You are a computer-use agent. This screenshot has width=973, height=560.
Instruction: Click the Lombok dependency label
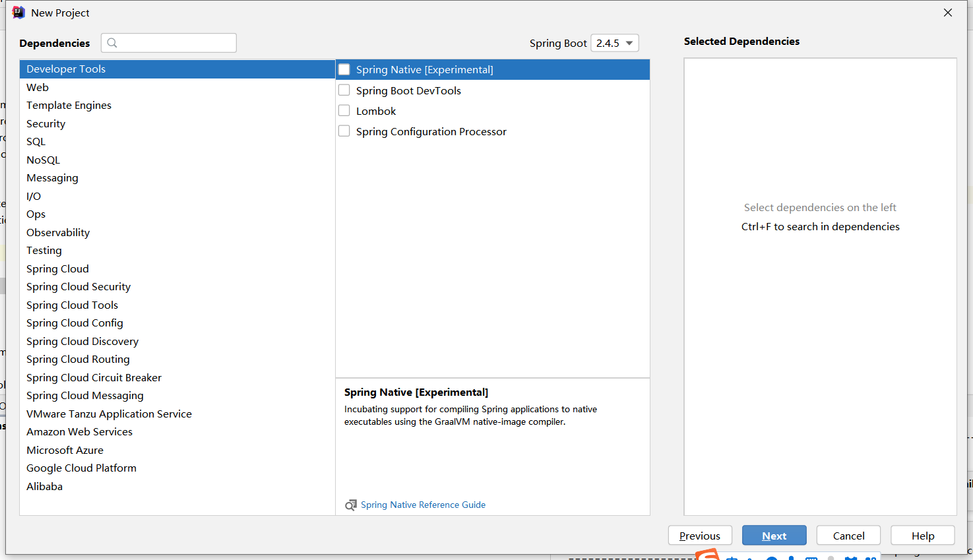pyautogui.click(x=376, y=111)
